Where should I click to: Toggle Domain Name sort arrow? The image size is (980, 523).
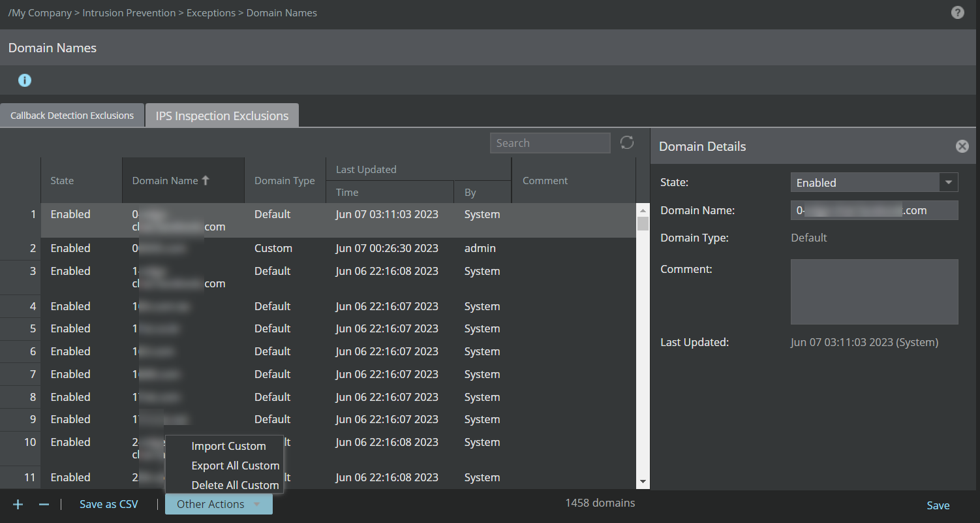coord(206,180)
